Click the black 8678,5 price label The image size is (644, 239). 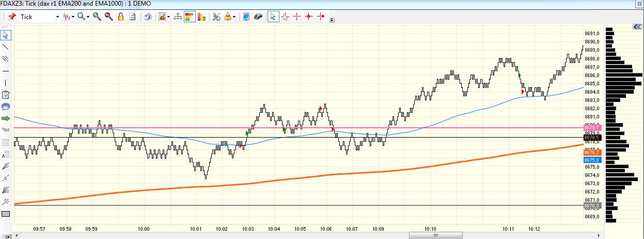coord(592,138)
